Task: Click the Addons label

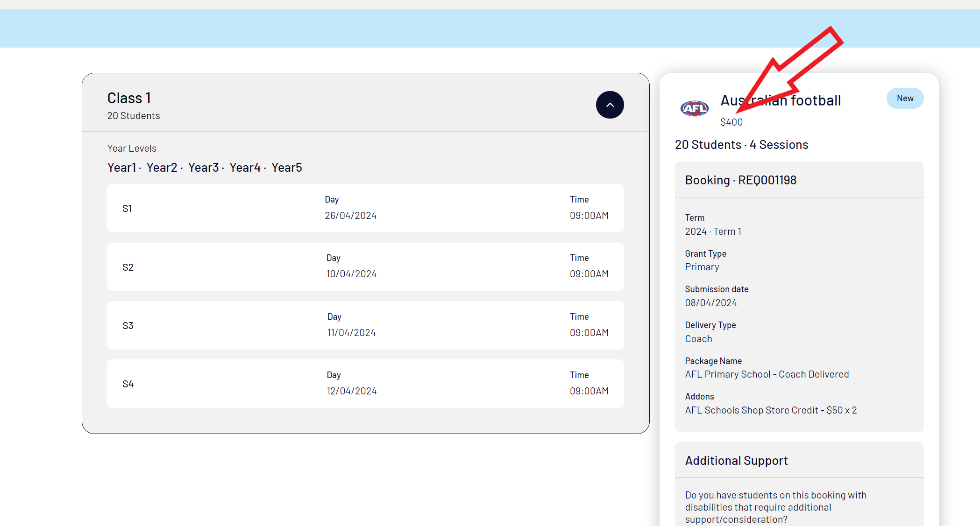Action: pyautogui.click(x=699, y=397)
